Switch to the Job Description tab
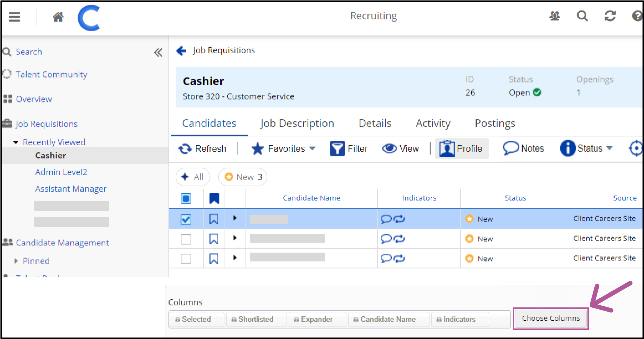644x339 pixels. (x=297, y=123)
